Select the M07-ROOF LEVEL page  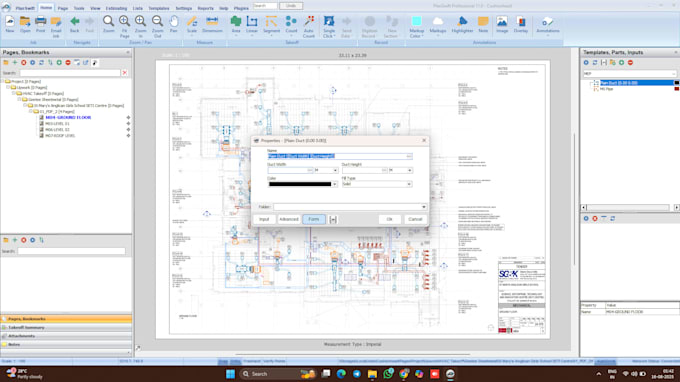click(x=60, y=136)
